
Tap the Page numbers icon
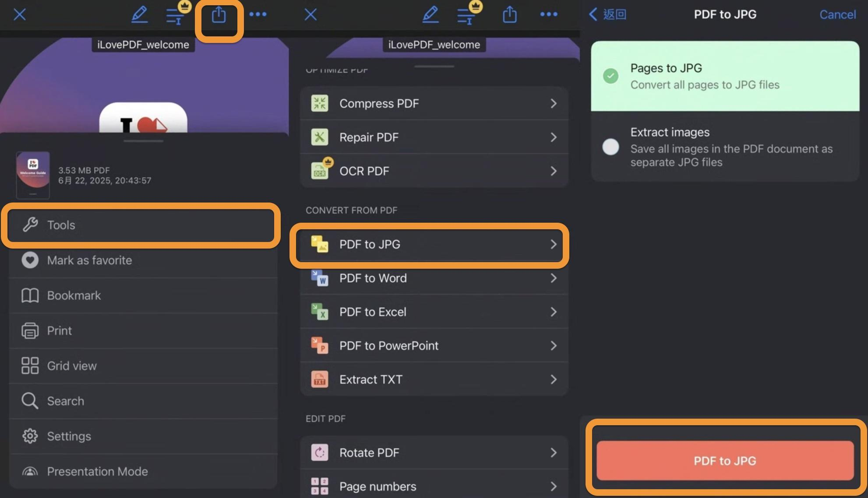pos(320,486)
